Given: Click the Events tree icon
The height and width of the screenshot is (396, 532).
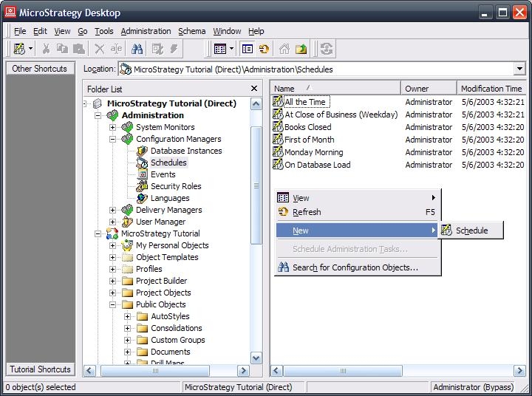Looking at the screenshot, I should pyautogui.click(x=142, y=174).
